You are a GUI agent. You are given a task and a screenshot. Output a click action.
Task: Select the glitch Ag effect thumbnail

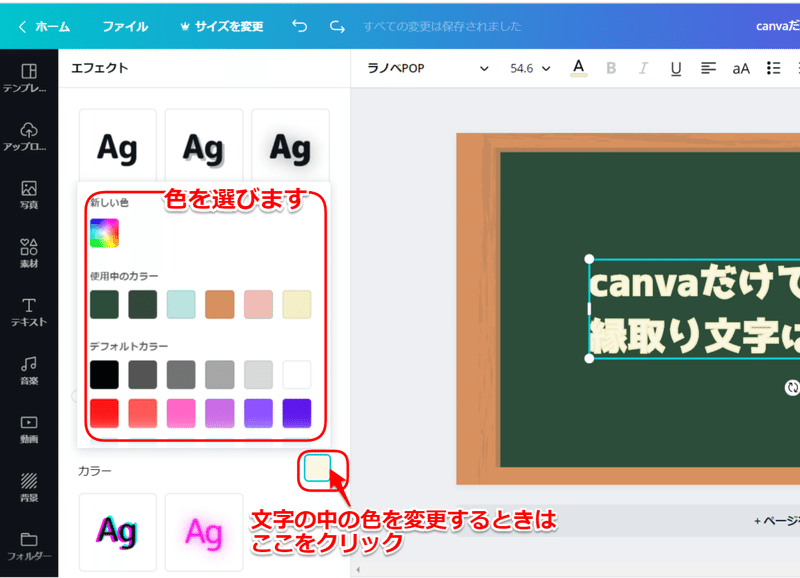(117, 532)
